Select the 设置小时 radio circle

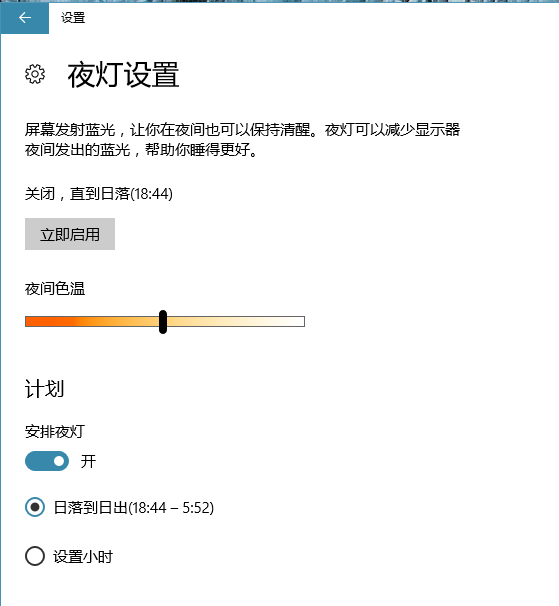pos(35,556)
